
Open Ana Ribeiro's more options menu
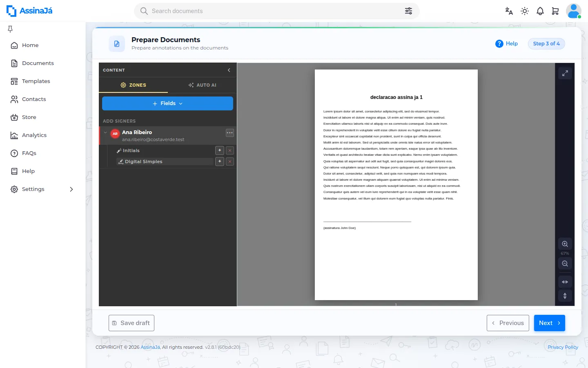point(230,133)
